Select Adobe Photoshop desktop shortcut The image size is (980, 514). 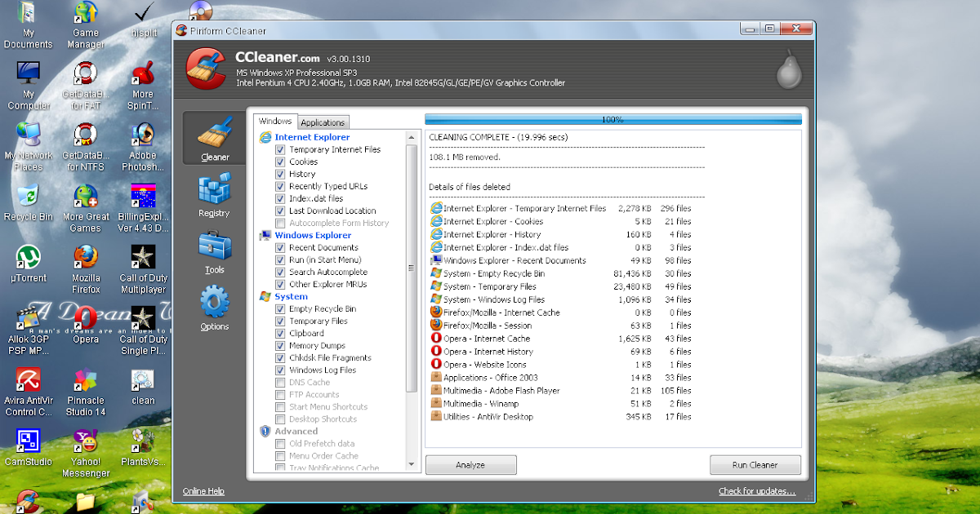coord(143,147)
